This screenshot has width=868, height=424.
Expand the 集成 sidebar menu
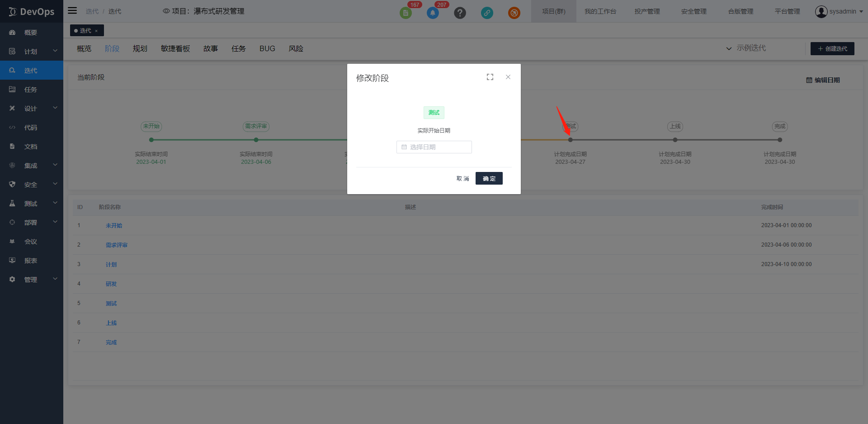pyautogui.click(x=31, y=166)
